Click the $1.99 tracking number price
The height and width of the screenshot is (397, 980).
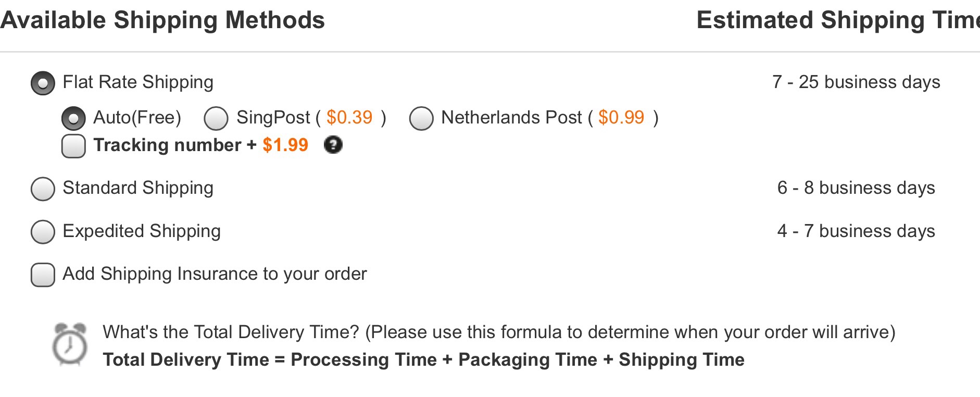285,145
